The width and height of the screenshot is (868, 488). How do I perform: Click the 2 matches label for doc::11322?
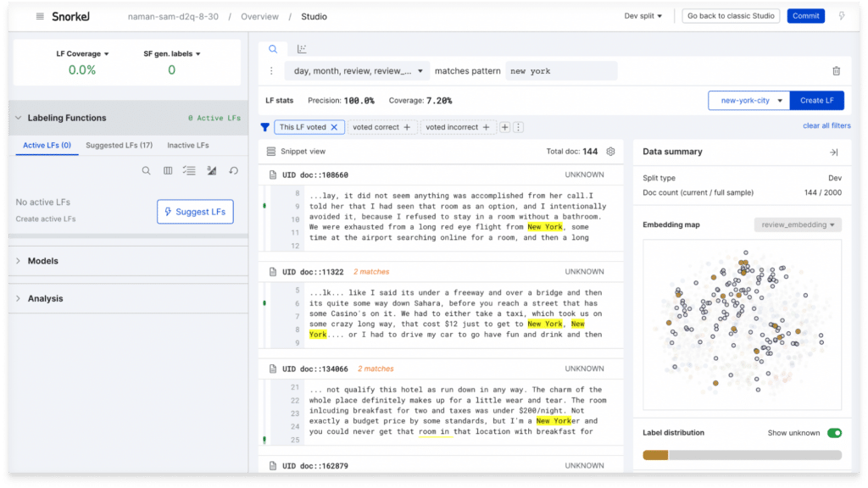point(371,272)
